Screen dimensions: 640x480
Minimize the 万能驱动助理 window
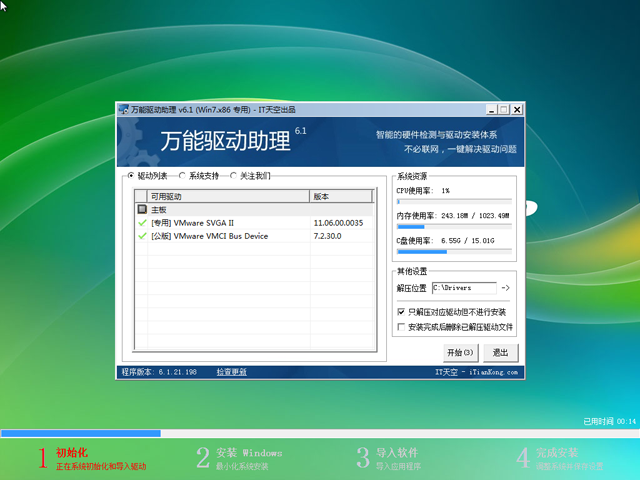tap(492, 109)
